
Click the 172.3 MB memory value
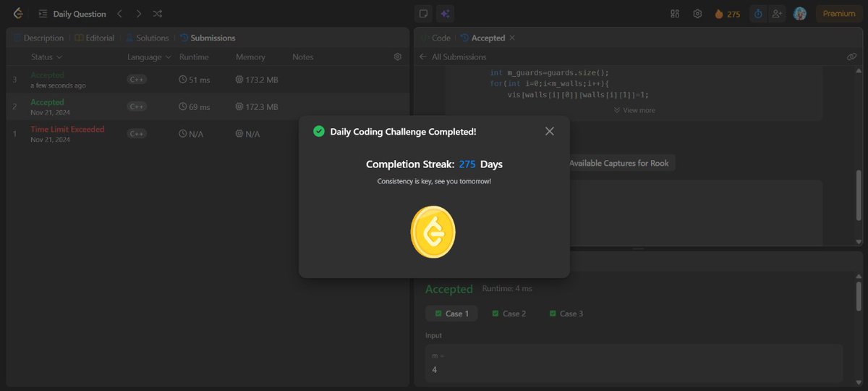[x=258, y=106]
